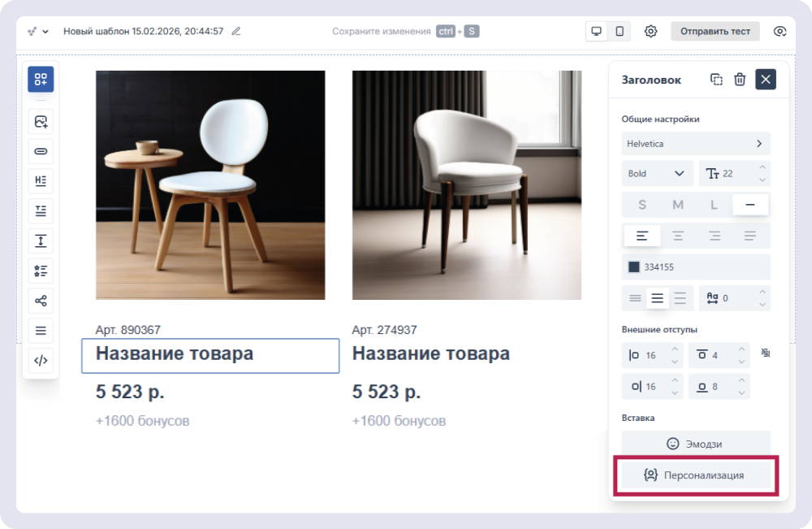Click the left product's 5 523 р. price
Viewport: 812px width, 529px height.
(130, 392)
